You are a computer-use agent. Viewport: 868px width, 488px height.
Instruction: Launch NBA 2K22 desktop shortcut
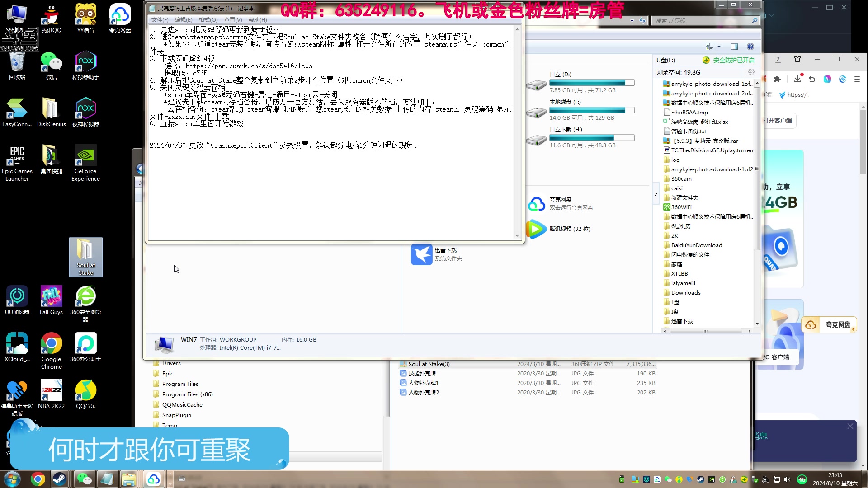tap(51, 394)
